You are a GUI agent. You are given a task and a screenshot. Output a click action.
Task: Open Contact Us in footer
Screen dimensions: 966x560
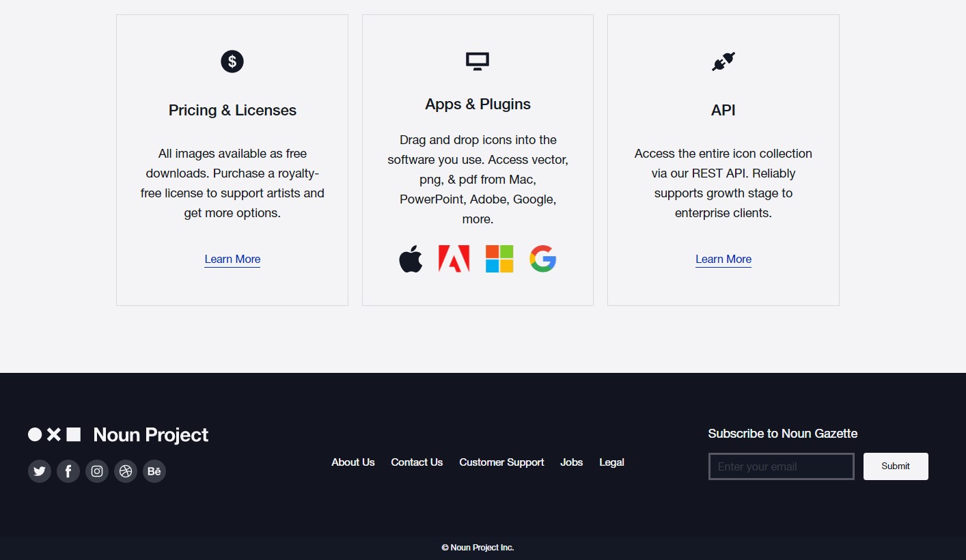(x=417, y=462)
